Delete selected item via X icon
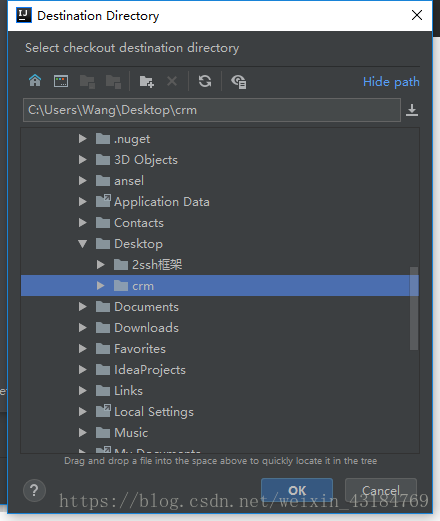Screen dimensions: 440x521 (x=172, y=81)
